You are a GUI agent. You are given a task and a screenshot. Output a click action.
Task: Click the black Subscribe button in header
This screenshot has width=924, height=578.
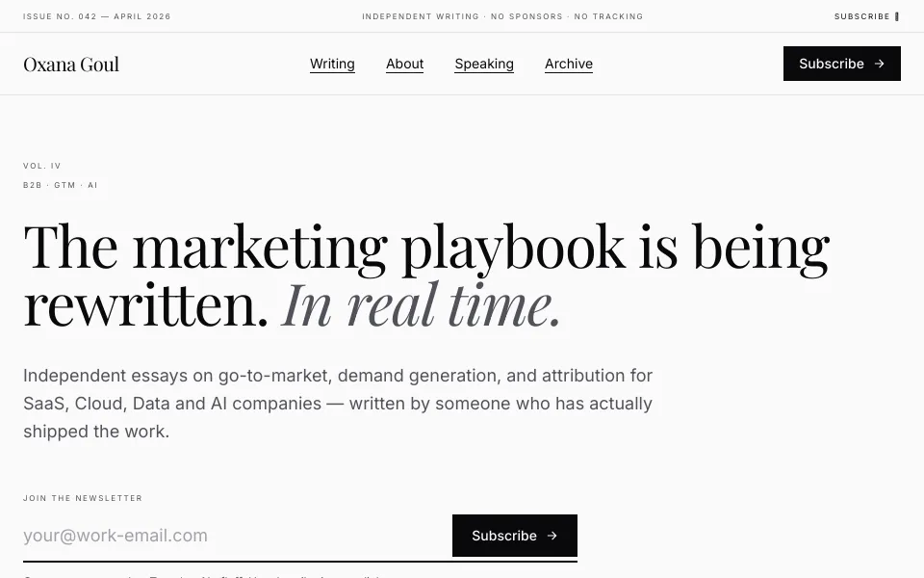841,64
